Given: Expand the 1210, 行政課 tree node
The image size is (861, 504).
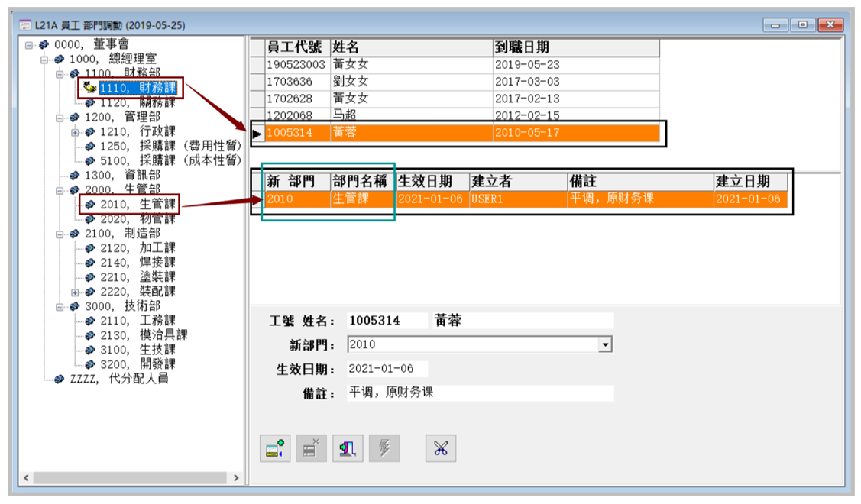Looking at the screenshot, I should [x=75, y=132].
